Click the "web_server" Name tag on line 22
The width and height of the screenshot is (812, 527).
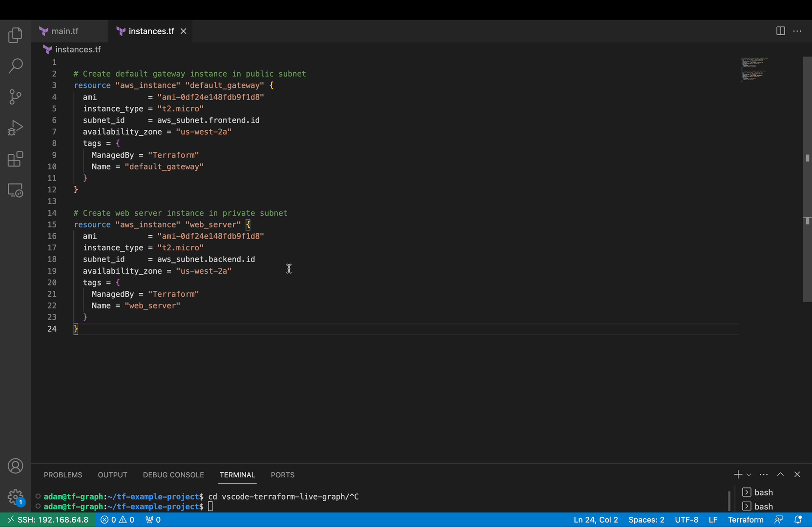152,305
